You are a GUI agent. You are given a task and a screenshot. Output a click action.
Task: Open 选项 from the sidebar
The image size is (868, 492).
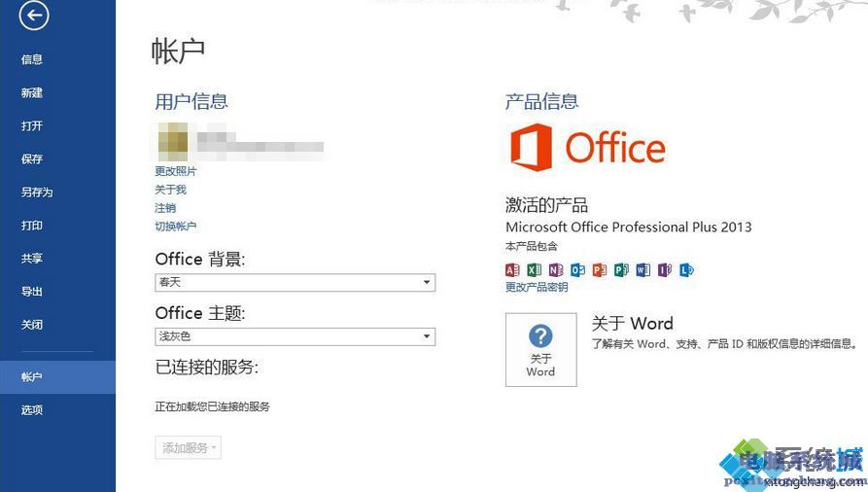pyautogui.click(x=32, y=410)
